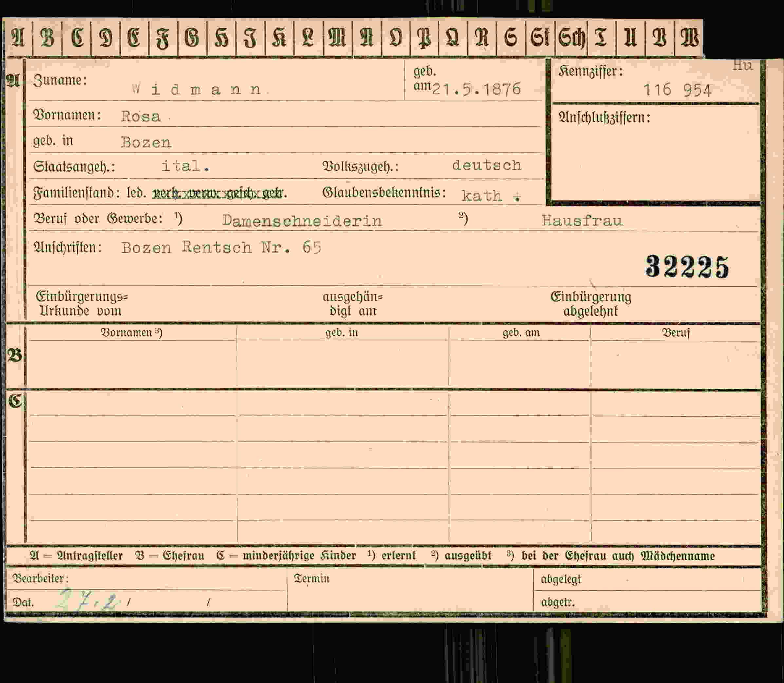Click the A = Antragsteller legend text

[x=76, y=556]
